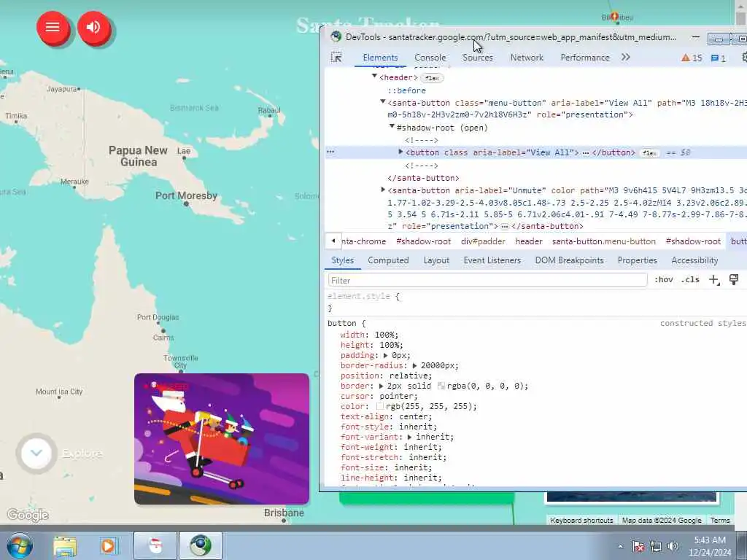Click the new style rule plus icon

(713, 280)
